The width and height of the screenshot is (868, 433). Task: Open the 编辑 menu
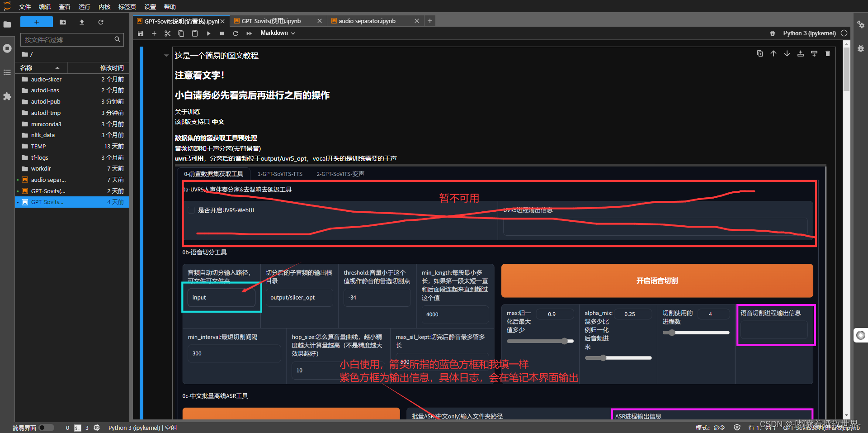coord(45,7)
